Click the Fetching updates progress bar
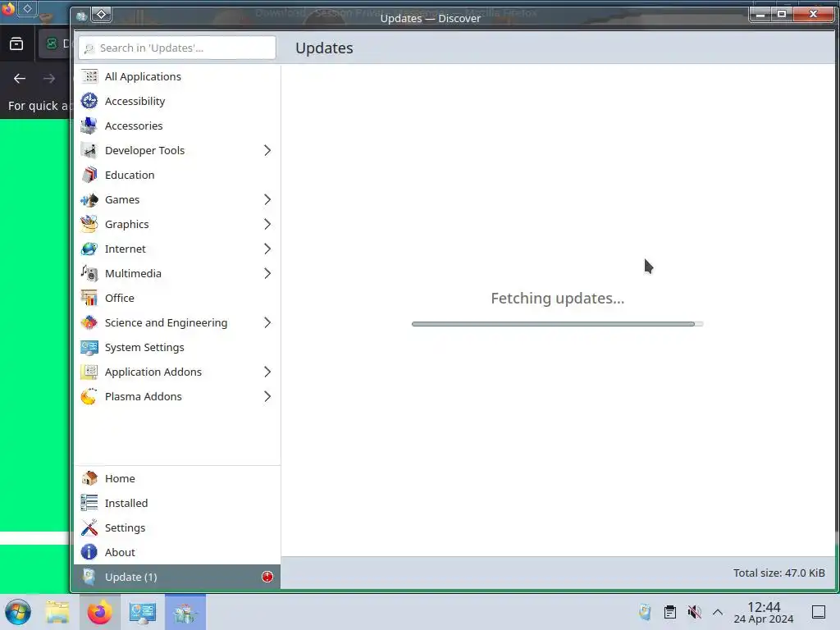840x630 pixels. tap(557, 324)
